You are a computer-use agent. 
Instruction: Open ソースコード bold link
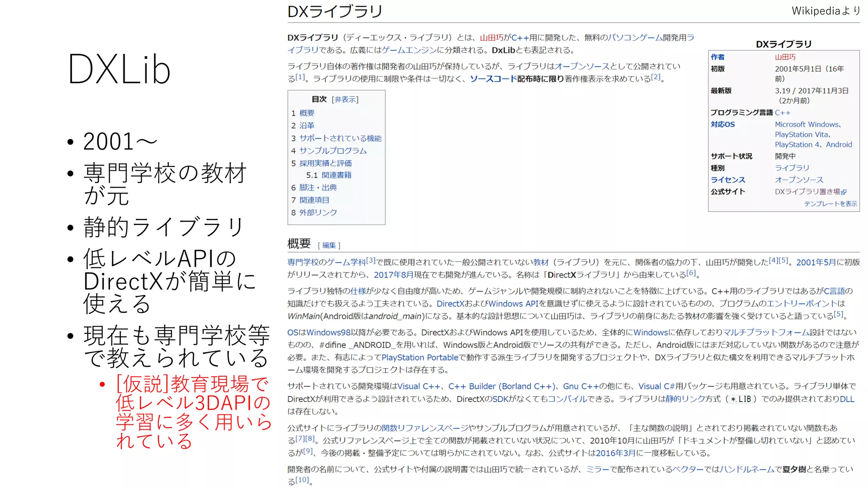(x=493, y=79)
